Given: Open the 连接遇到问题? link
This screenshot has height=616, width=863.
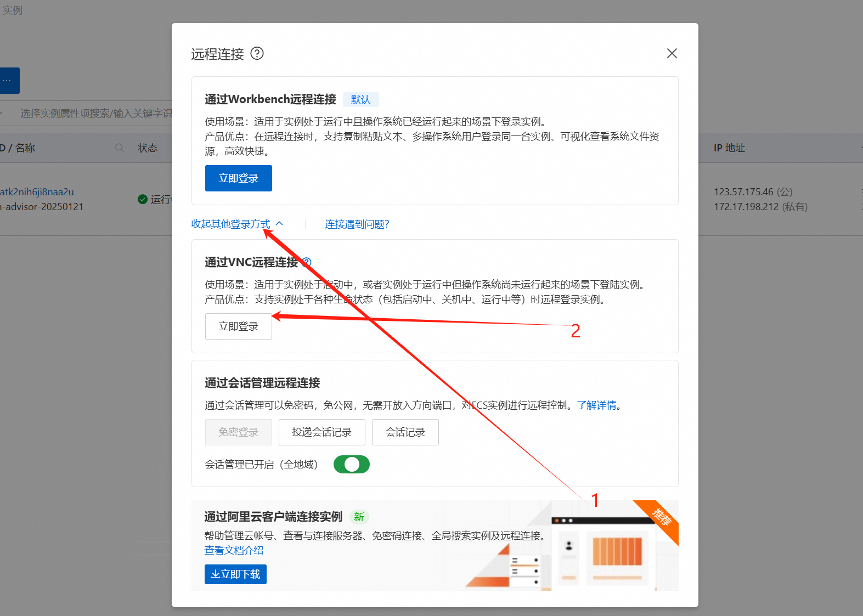Looking at the screenshot, I should pos(357,224).
